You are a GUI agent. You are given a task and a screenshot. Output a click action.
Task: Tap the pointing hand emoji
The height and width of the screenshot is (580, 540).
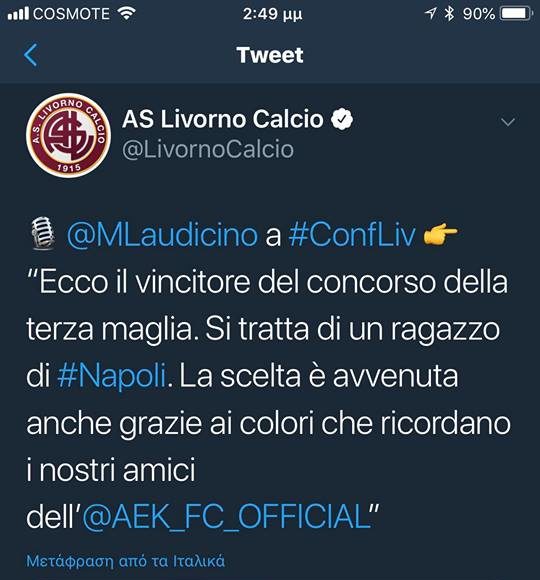pyautogui.click(x=441, y=233)
